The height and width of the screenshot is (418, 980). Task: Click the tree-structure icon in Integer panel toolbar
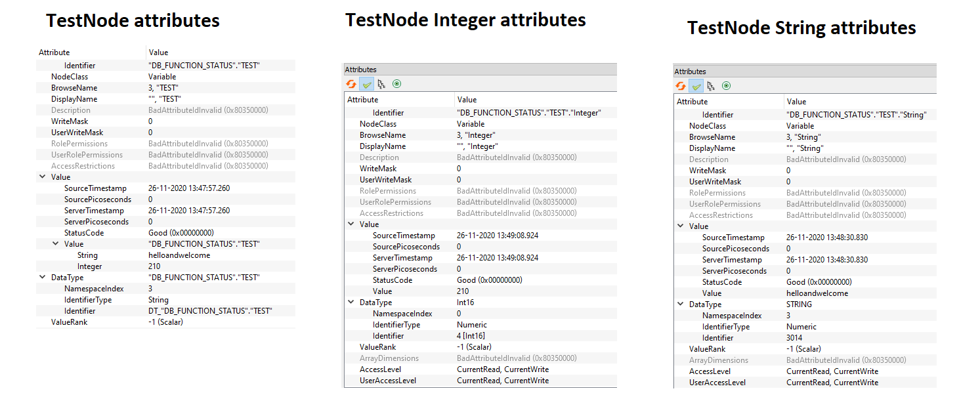[381, 84]
